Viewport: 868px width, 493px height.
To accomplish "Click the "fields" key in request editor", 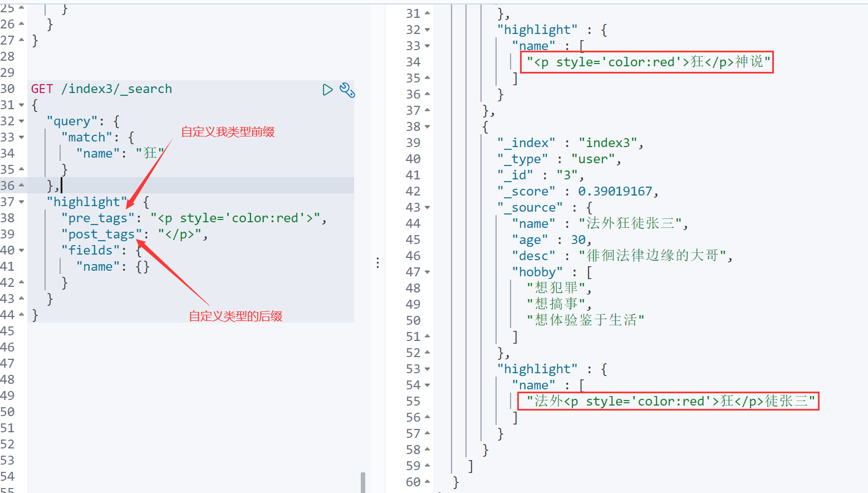I will point(90,250).
